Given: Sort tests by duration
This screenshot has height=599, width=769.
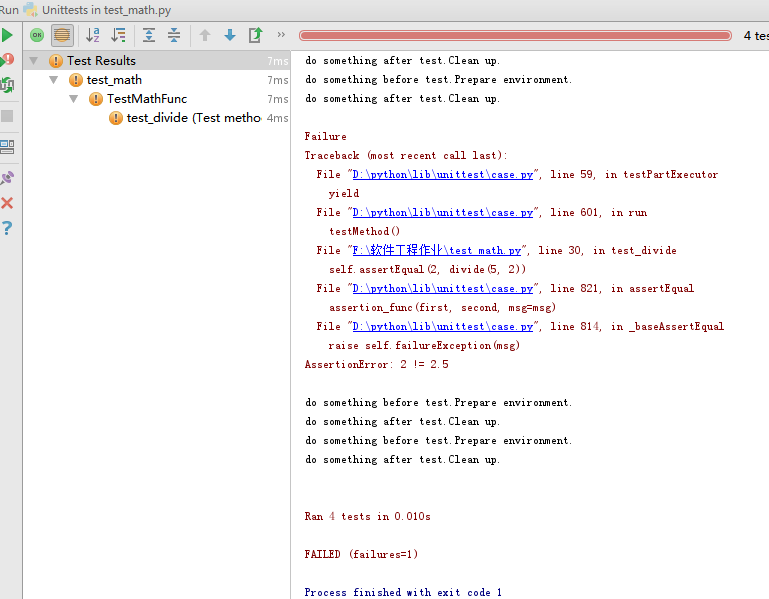Looking at the screenshot, I should [x=118, y=35].
